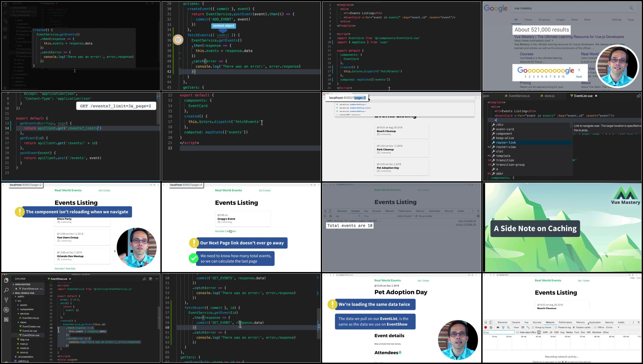This screenshot has height=364, width=643.
Task: Open the Online throttling dropdown in Network DevTools
Action: pyautogui.click(x=612, y=327)
